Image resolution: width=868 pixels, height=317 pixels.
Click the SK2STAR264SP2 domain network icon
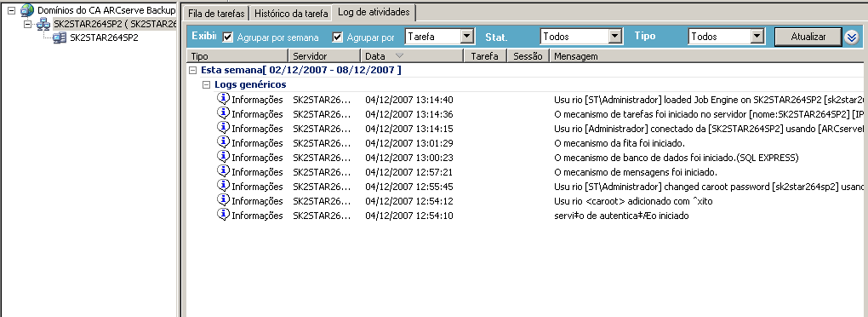point(43,25)
